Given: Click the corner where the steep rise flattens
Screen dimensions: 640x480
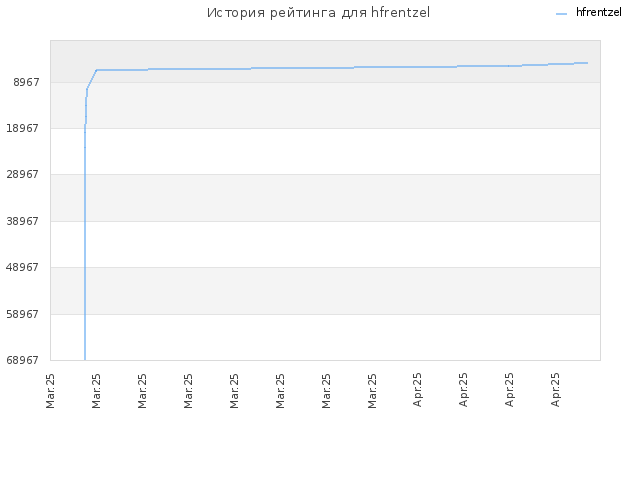Looking at the screenshot, I should [97, 70].
